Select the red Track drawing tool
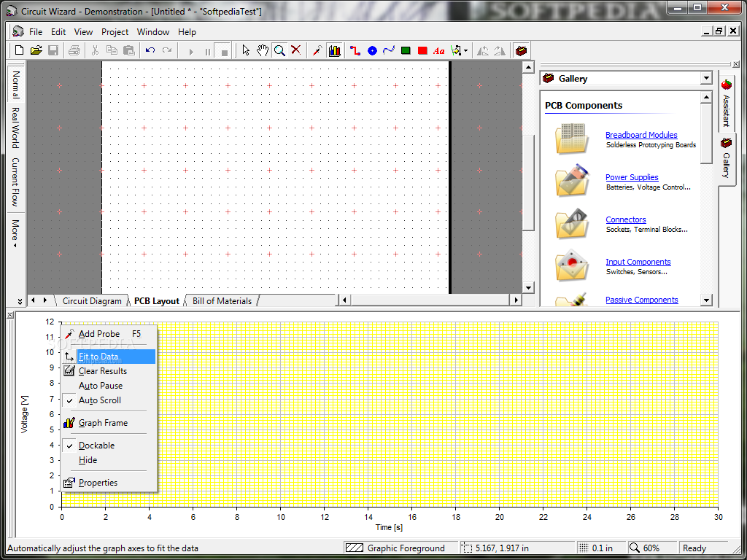 tap(355, 50)
